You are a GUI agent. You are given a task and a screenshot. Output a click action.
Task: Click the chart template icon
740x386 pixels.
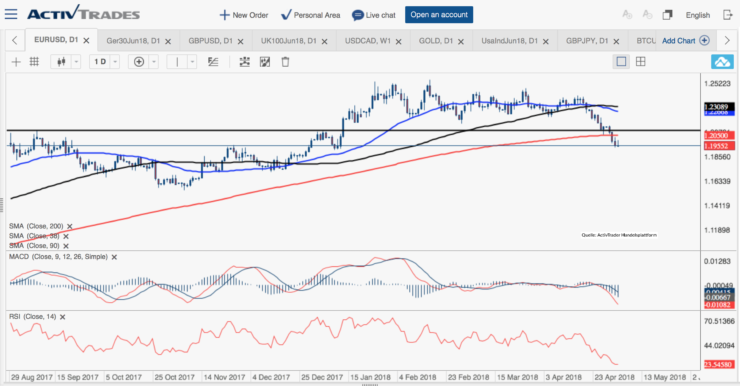click(x=265, y=62)
